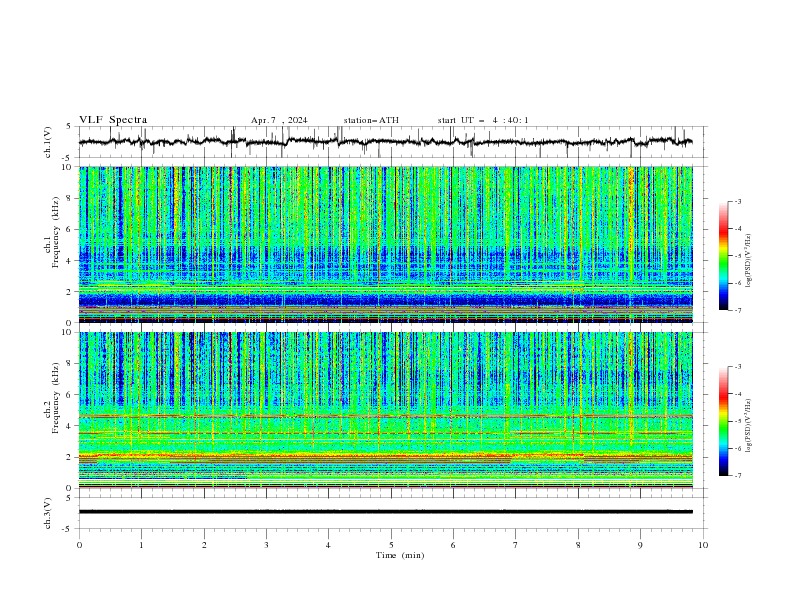Click the "-3" tick on ch.1 colorbar
The height and width of the screenshot is (612, 792).
(738, 201)
